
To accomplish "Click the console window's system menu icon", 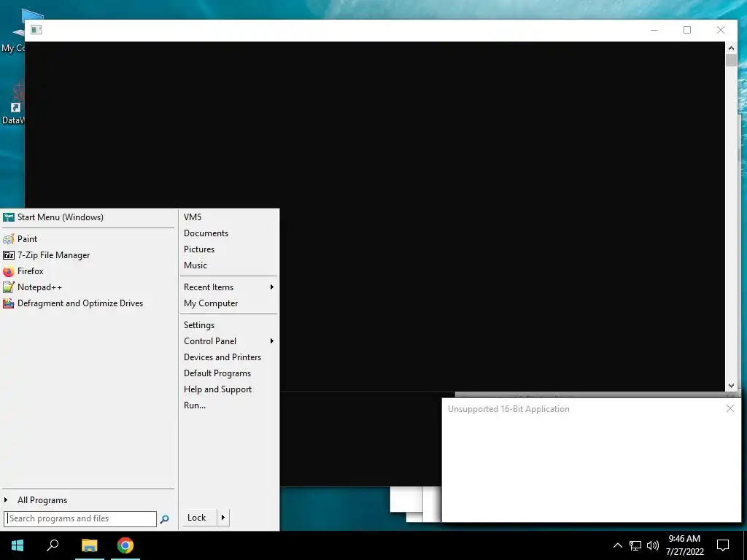I will [x=36, y=30].
